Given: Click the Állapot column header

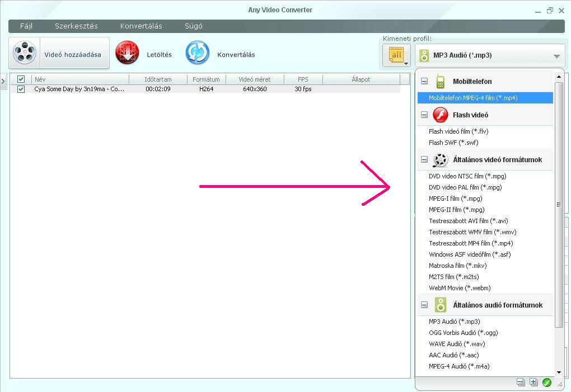Looking at the screenshot, I should pyautogui.click(x=361, y=79).
